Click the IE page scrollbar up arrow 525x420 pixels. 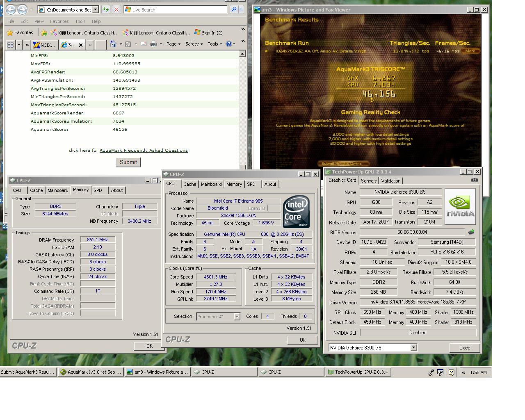(x=242, y=54)
